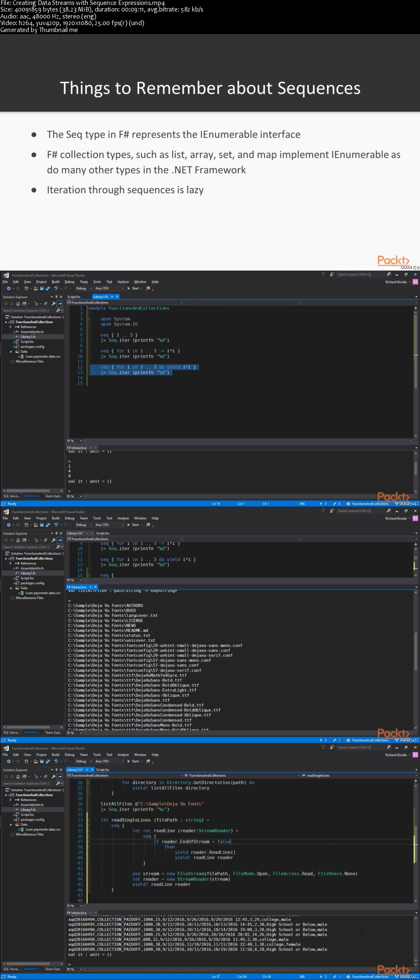Click Navigate Backward icon in the 00:07:22 frame
Image resolution: width=420 pixels, height=980 pixels.
9,761
